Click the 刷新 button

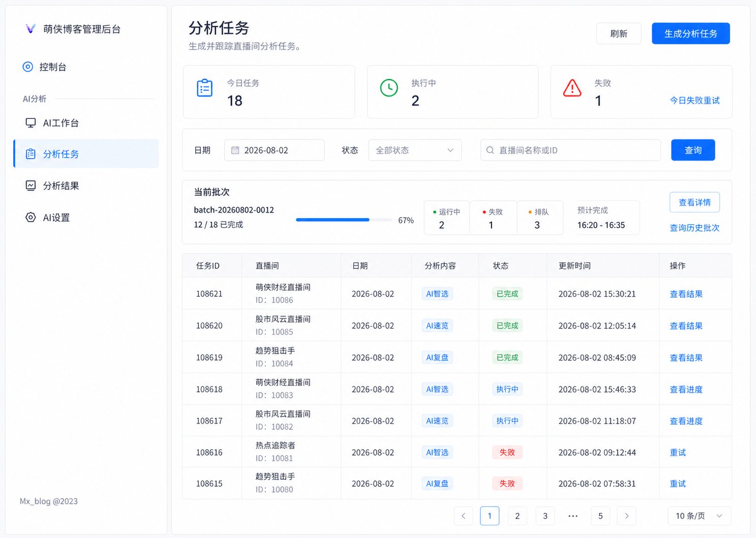tap(619, 34)
